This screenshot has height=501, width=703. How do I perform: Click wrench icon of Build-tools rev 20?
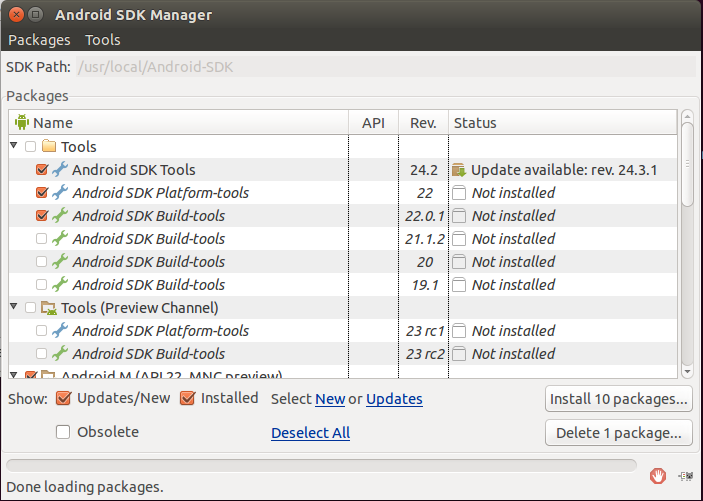click(x=60, y=261)
